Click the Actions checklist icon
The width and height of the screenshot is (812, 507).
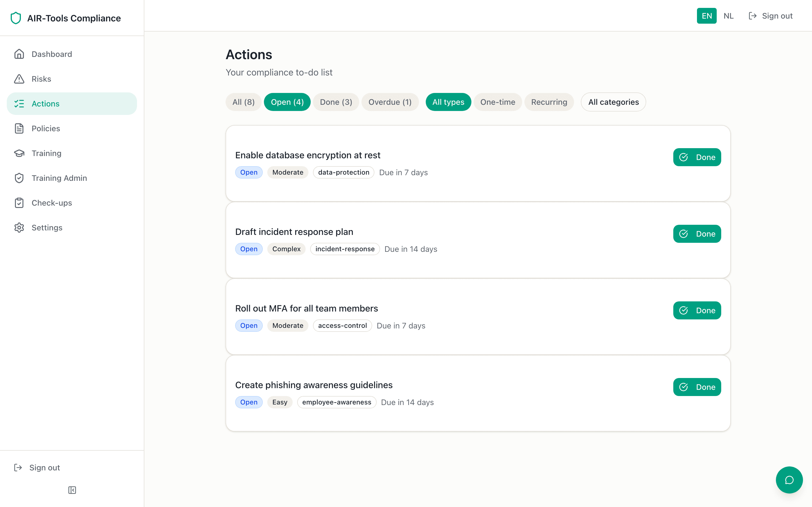pyautogui.click(x=19, y=104)
